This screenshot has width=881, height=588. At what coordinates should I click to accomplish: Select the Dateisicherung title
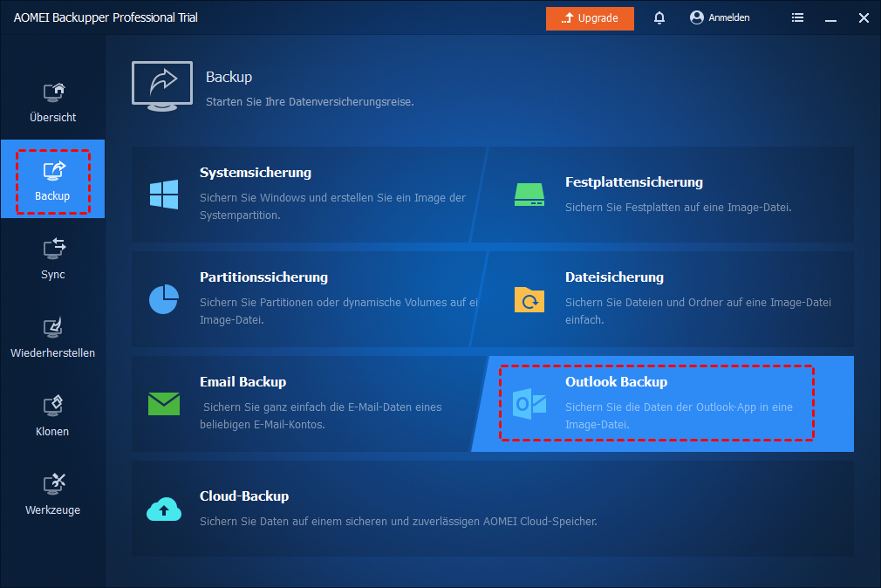(x=614, y=277)
